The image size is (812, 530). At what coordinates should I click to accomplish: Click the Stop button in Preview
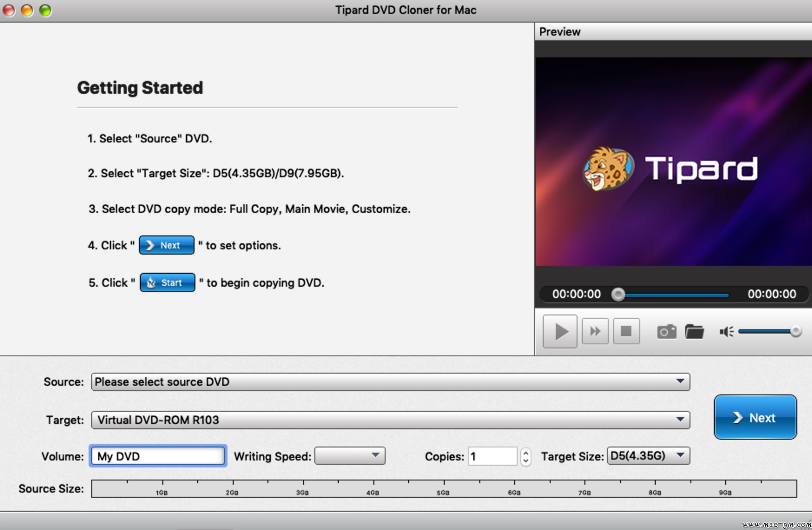click(626, 331)
